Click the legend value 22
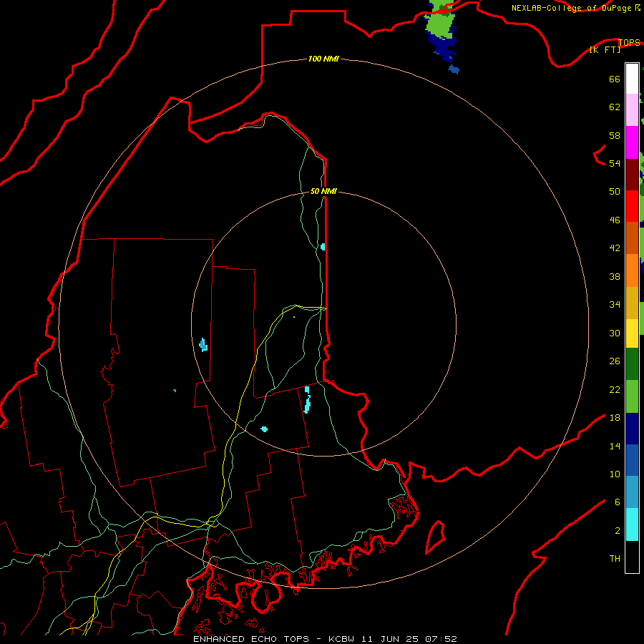This screenshot has height=644, width=644. [615, 389]
